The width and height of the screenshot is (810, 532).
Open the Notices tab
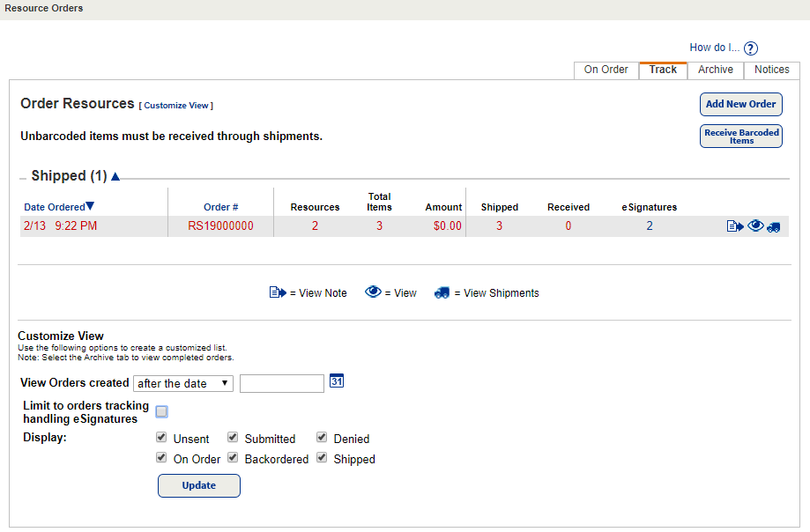point(772,70)
